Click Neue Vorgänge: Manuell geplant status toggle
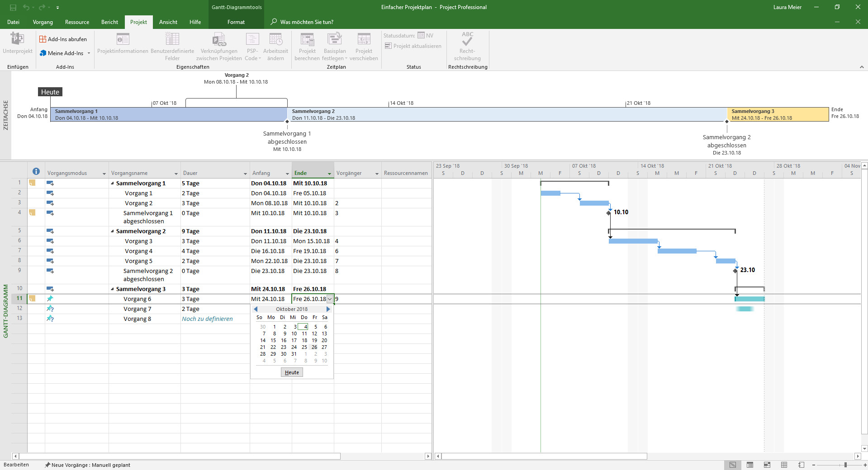 point(89,465)
